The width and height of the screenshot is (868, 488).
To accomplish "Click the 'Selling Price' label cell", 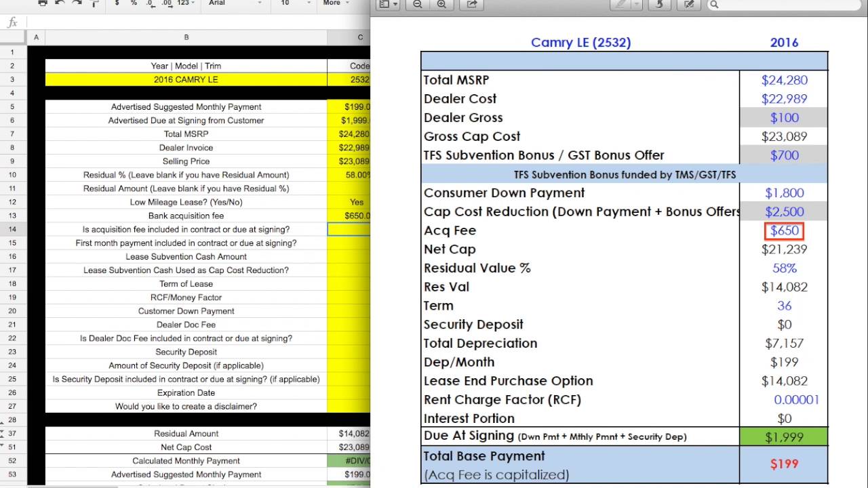I will point(186,161).
